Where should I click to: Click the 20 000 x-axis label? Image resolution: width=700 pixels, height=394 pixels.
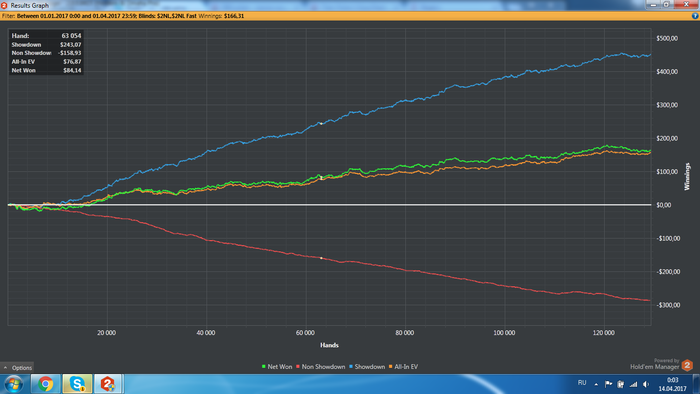tap(106, 333)
